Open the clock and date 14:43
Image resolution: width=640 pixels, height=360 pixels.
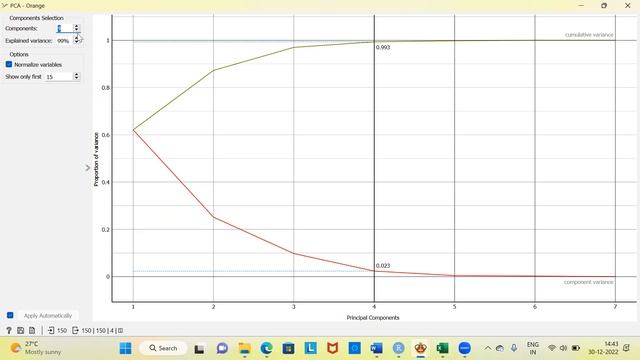(603, 348)
